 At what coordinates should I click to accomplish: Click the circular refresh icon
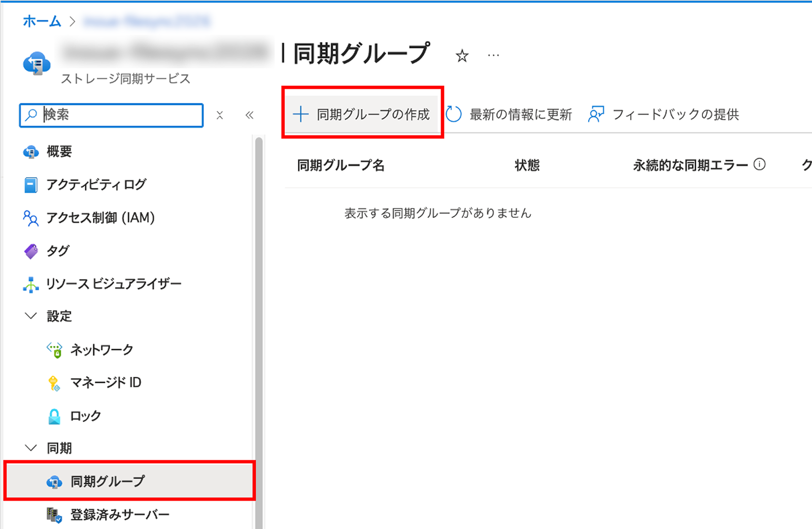pos(454,114)
